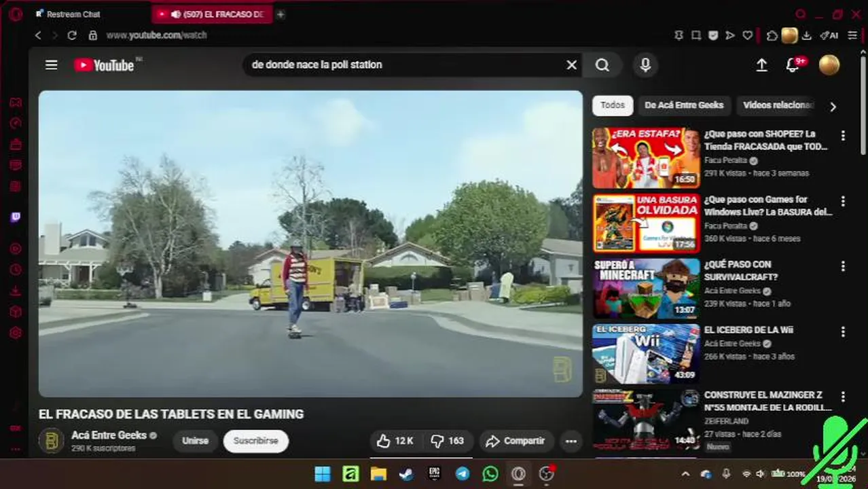Open WhatsApp from the taskbar

click(x=490, y=474)
